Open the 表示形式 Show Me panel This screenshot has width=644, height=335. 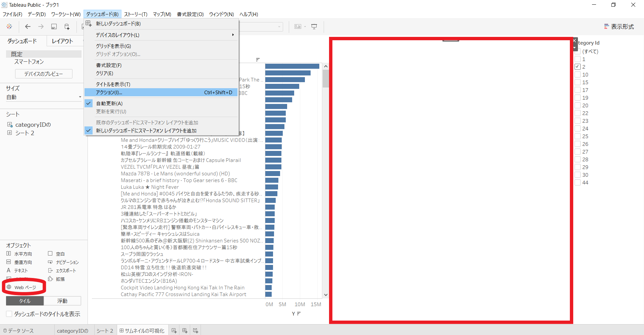619,26
